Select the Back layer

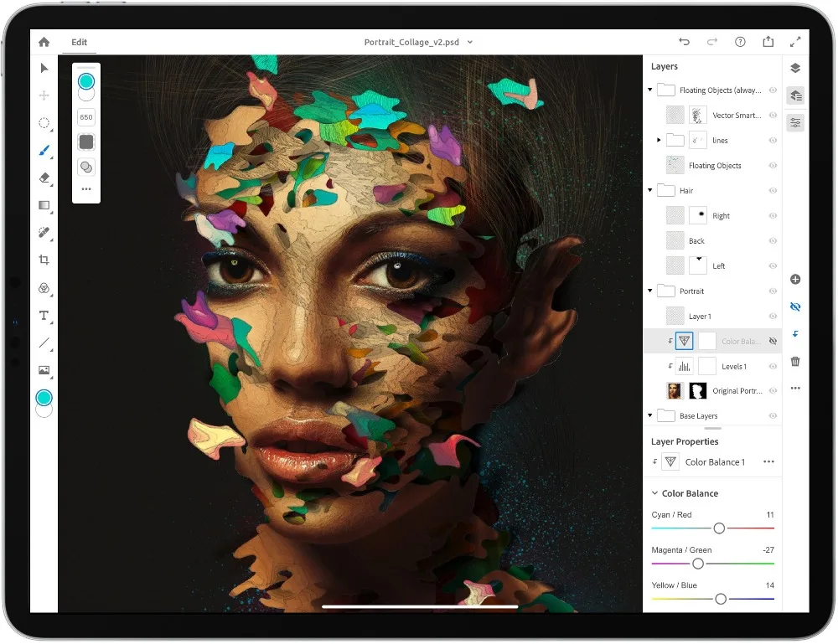714,241
